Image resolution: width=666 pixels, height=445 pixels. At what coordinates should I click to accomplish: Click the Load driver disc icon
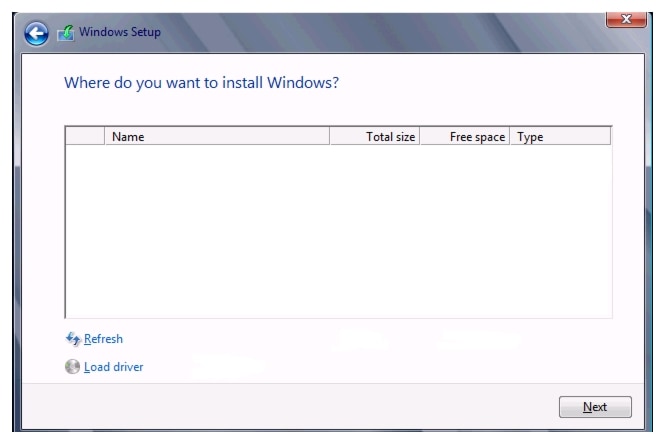[72, 367]
